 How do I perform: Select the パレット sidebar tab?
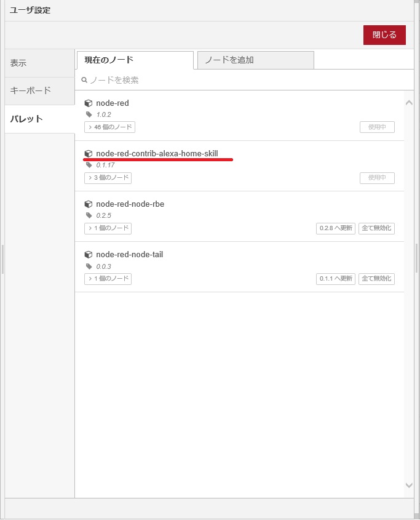point(39,119)
